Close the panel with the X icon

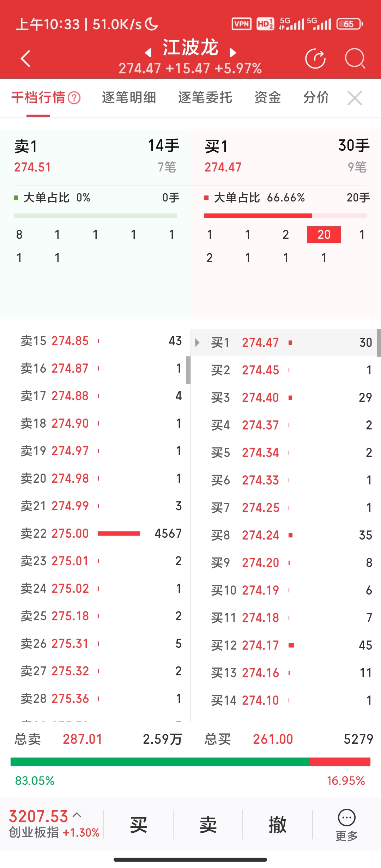coord(355,98)
